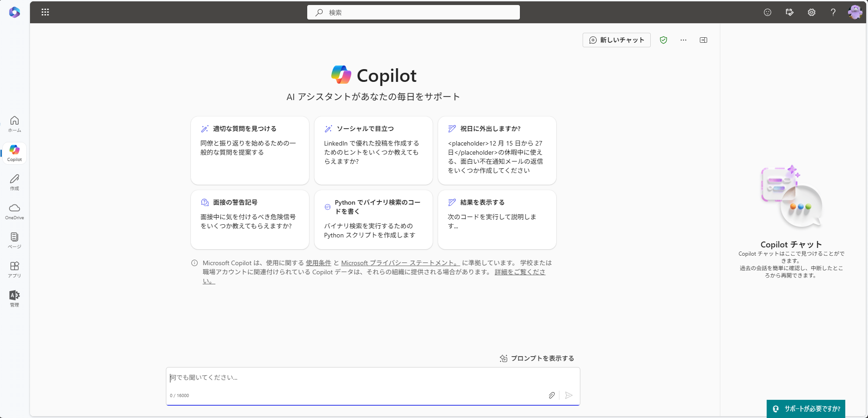
Task: Open the more options ellipsis menu
Action: point(683,40)
